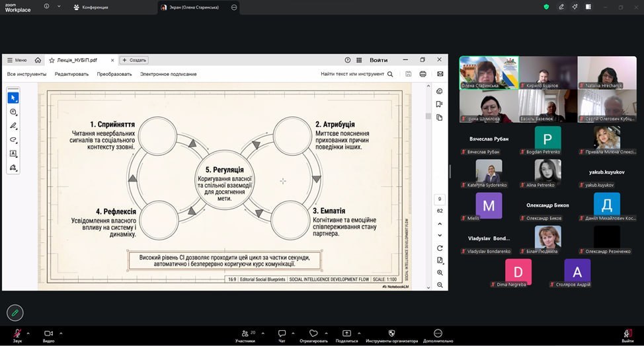Open the Меню hamburger menu

17,60
